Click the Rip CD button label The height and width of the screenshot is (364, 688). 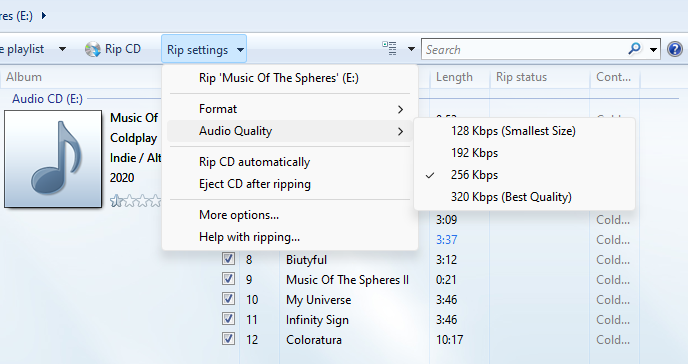click(x=123, y=49)
